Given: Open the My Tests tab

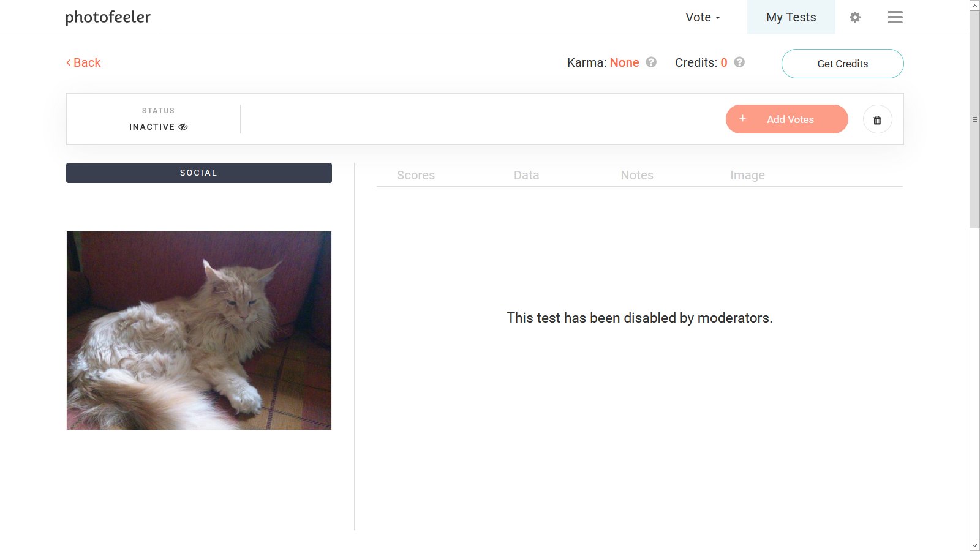Looking at the screenshot, I should point(791,17).
